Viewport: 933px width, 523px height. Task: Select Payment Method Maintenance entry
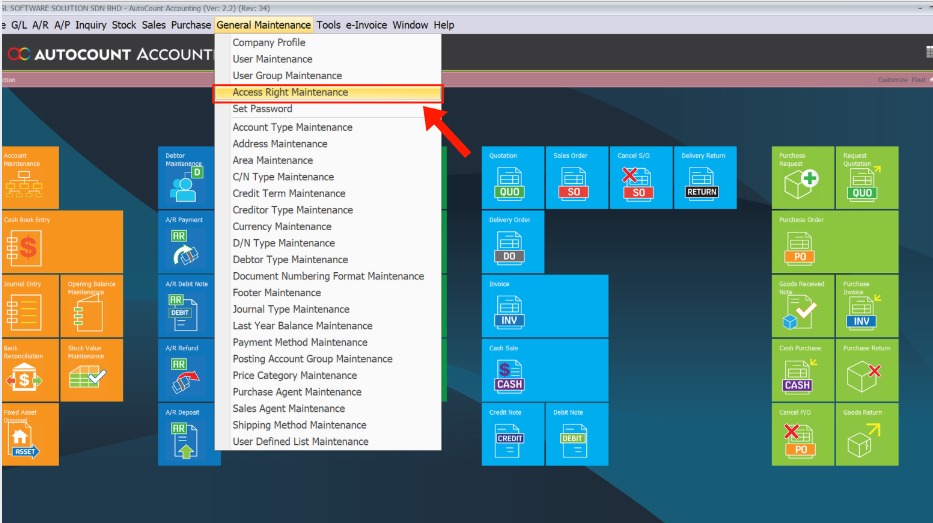(328, 342)
